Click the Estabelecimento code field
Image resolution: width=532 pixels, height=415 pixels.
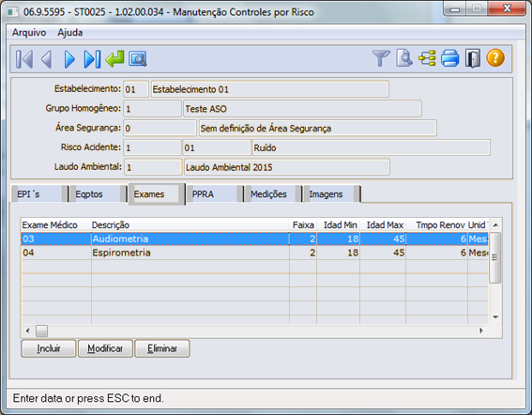pos(136,89)
